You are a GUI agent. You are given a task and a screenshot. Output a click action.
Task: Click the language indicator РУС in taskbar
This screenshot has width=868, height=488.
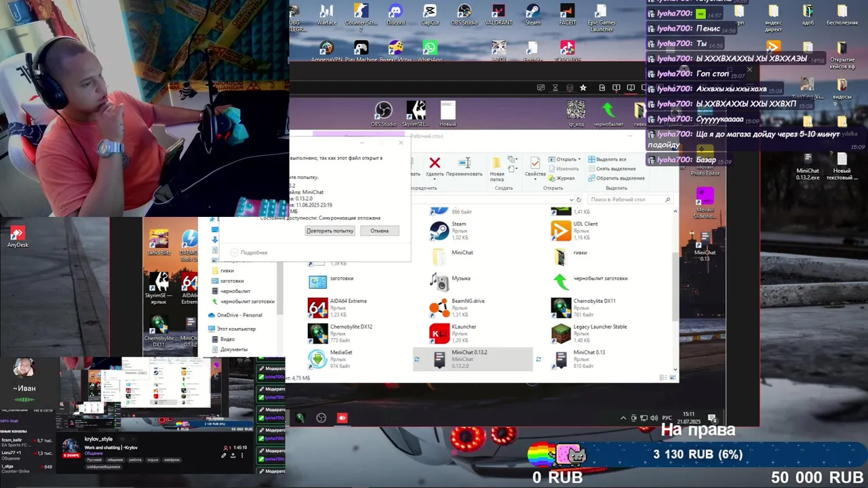[x=667, y=418]
